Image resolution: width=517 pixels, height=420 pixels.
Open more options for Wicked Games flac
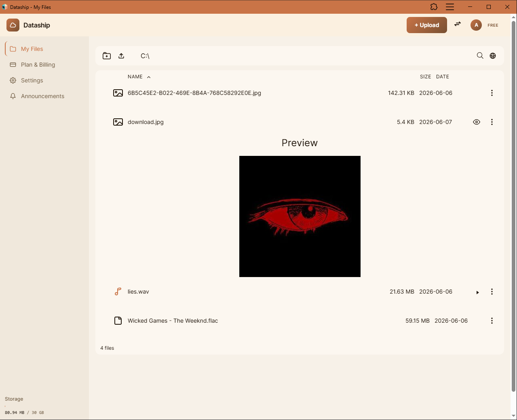492,321
